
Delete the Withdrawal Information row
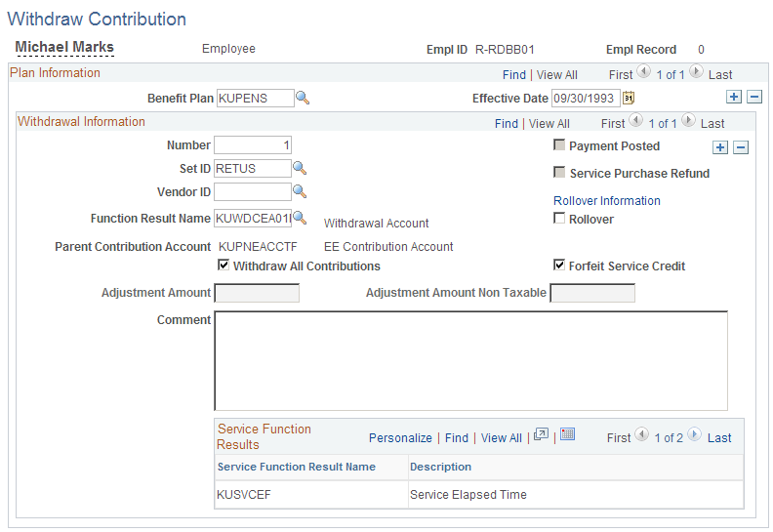[741, 147]
